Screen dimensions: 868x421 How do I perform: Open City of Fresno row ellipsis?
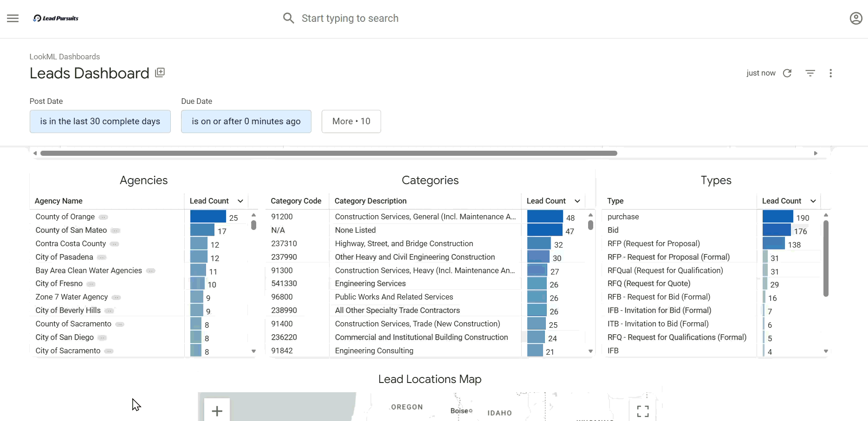[x=91, y=284]
